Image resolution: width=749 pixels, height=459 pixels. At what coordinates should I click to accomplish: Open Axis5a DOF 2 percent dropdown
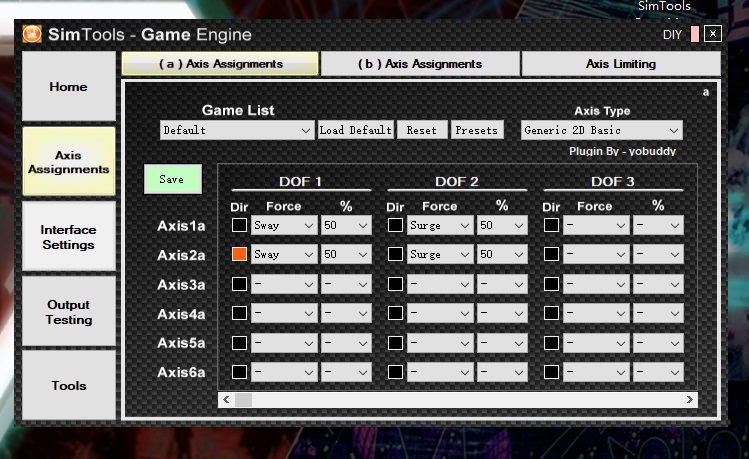tap(502, 342)
